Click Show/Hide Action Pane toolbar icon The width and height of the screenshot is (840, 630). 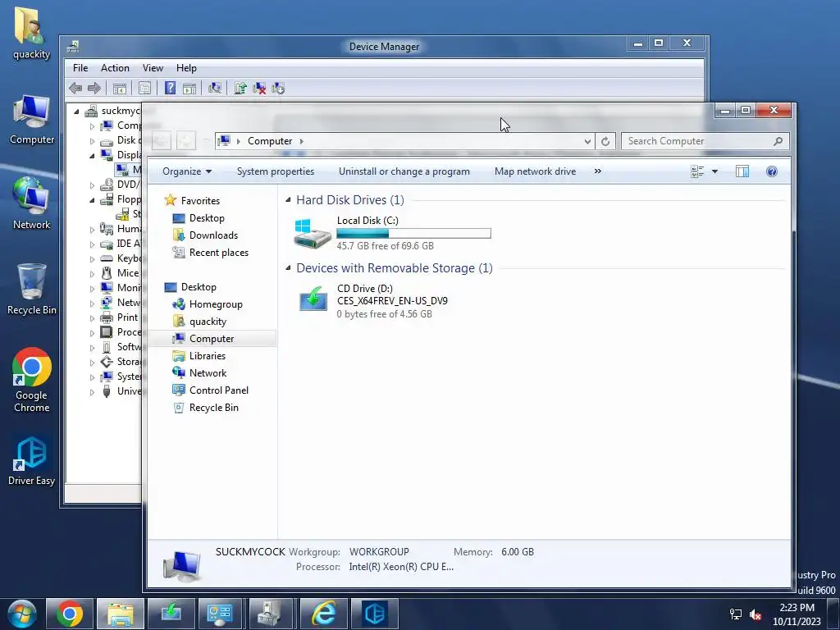coord(189,88)
